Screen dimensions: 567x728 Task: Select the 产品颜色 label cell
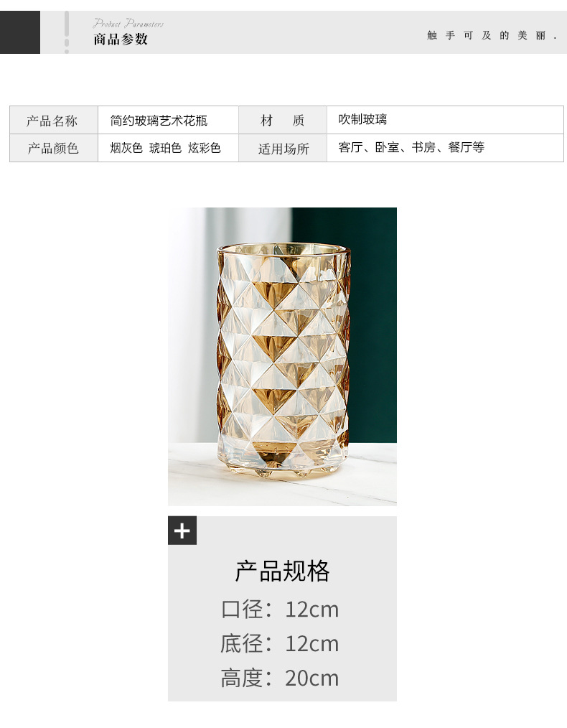pos(54,148)
